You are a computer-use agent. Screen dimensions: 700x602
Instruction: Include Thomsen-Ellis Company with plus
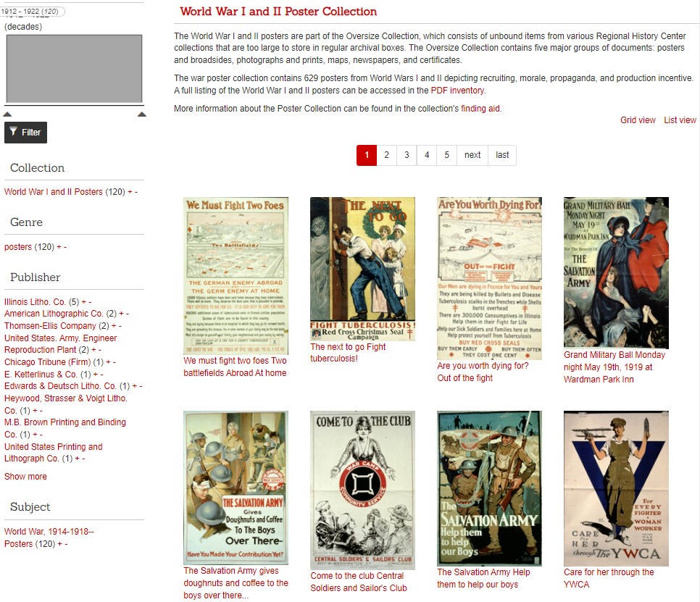(114, 326)
